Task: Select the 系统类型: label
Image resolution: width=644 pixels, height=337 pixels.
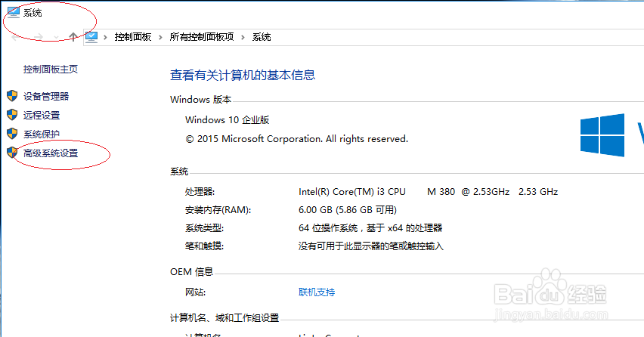Action: pos(204,227)
